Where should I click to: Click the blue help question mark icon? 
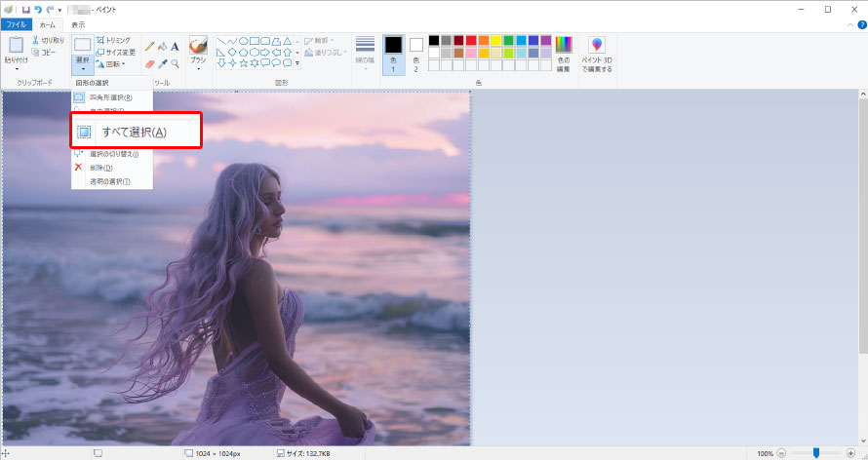coord(862,25)
